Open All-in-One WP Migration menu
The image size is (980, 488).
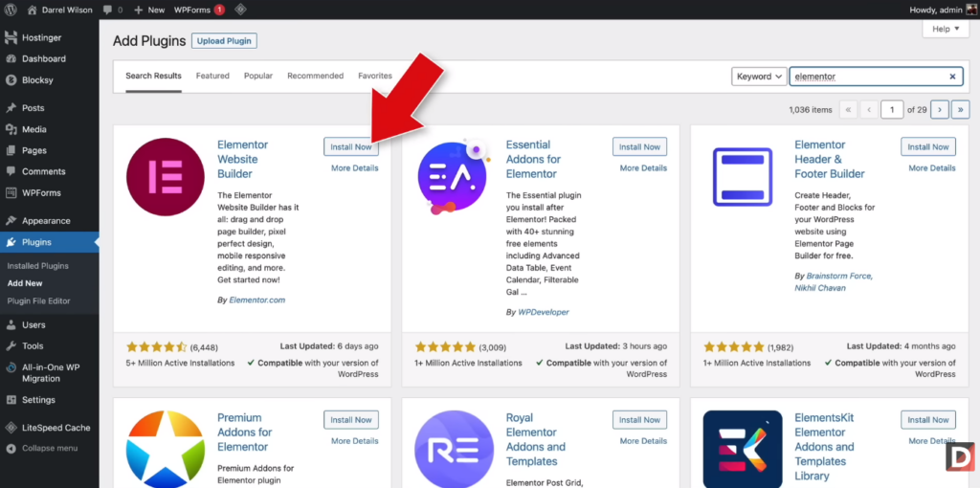coord(50,372)
